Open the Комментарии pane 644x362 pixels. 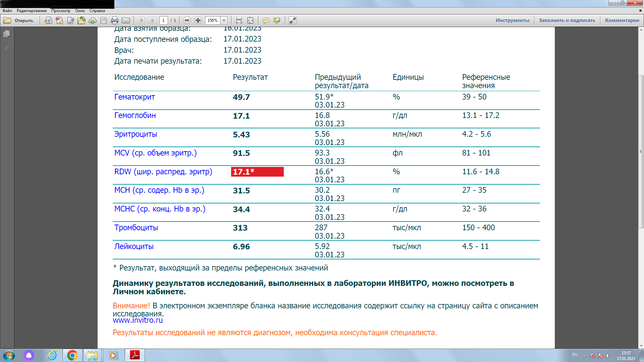click(x=622, y=20)
